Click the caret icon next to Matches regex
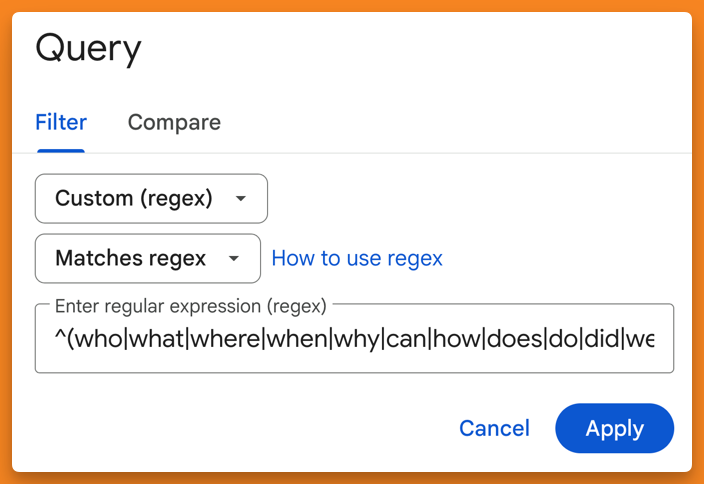704x484 pixels. (233, 259)
